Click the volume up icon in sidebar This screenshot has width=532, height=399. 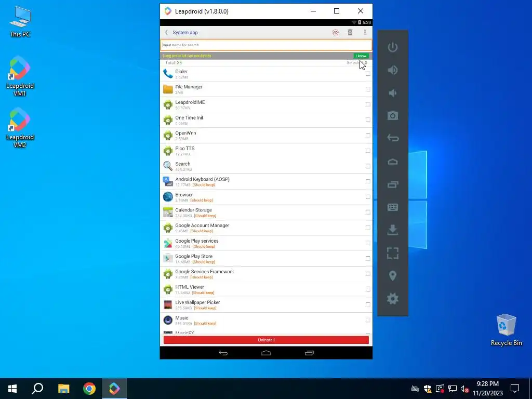pos(393,70)
